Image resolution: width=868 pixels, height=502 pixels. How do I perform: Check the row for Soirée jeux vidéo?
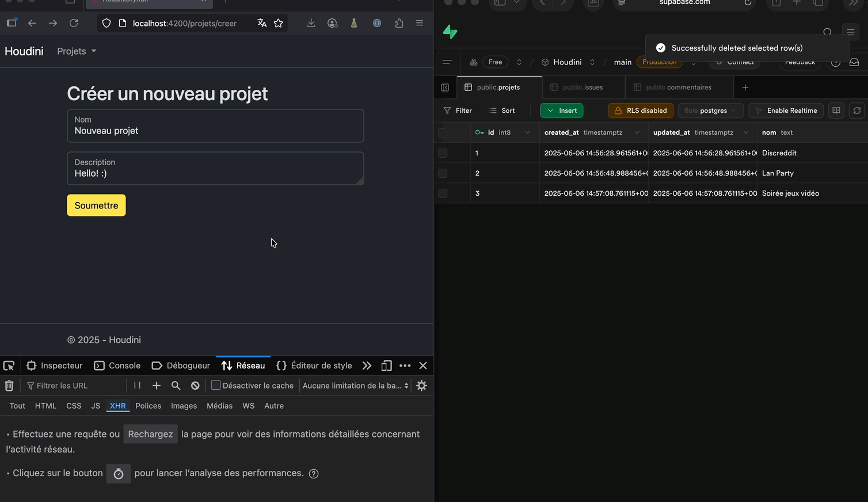443,193
